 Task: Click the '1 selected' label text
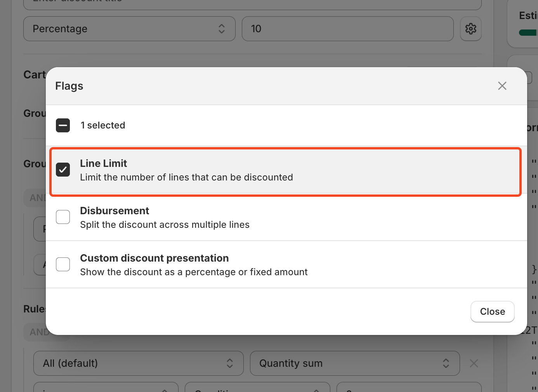[x=103, y=125]
